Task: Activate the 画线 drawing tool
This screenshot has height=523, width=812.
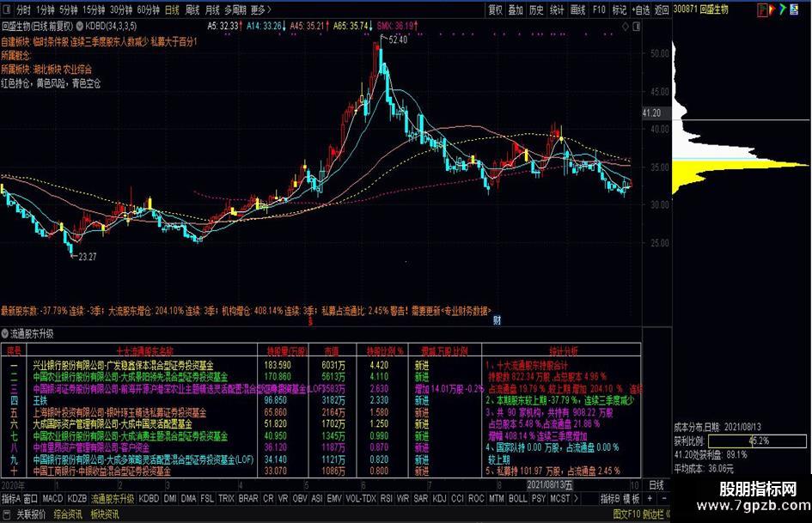Action: (578, 9)
